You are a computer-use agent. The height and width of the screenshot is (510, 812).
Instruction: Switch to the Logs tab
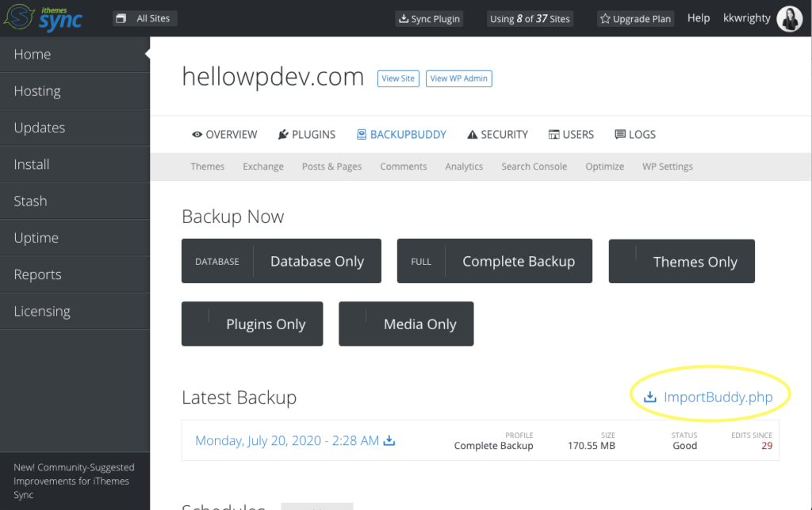pyautogui.click(x=635, y=135)
